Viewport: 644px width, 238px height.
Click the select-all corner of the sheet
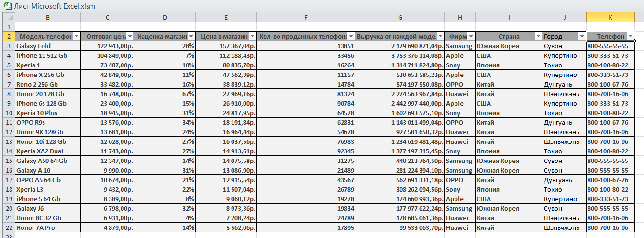8,17
